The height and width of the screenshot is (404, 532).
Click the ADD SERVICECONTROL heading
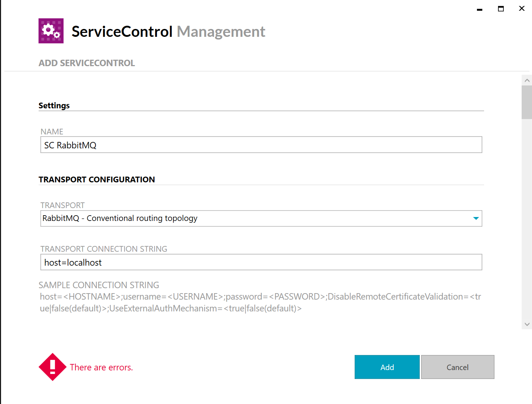click(87, 63)
